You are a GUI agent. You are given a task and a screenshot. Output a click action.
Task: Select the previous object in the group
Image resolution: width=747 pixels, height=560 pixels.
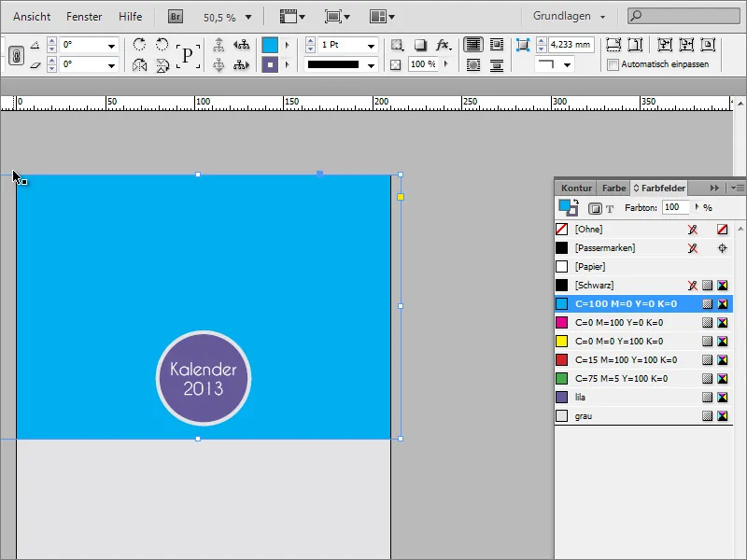242,45
